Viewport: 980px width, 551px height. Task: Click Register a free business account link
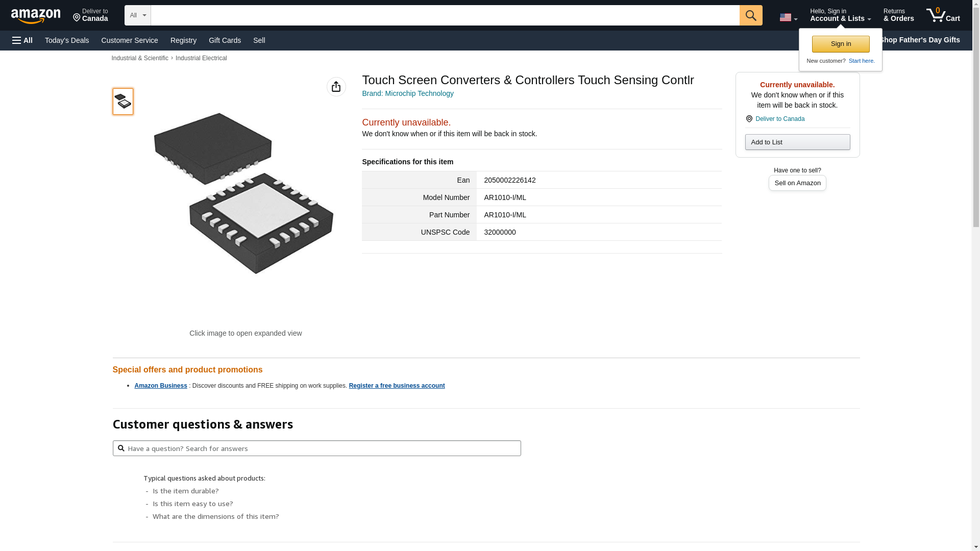[x=397, y=386]
